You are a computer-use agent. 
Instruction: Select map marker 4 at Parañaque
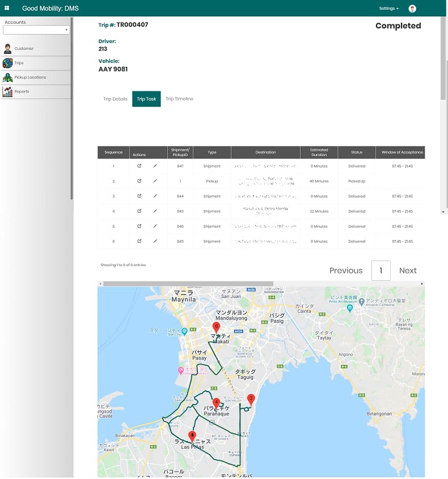216,402
